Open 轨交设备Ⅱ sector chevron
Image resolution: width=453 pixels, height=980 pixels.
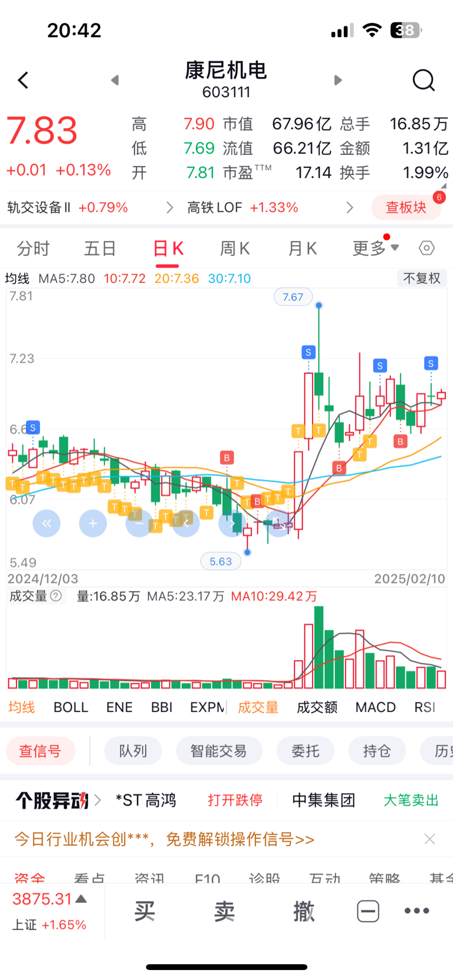tap(170, 207)
